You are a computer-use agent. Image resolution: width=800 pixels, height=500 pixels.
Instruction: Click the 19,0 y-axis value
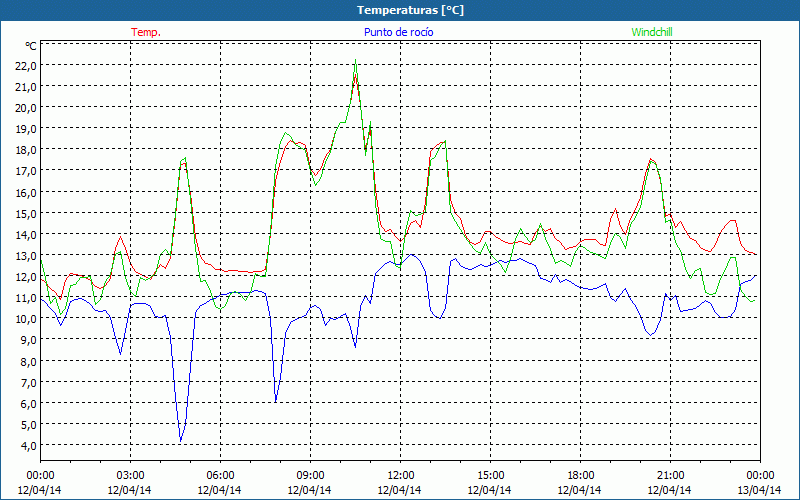(26, 129)
